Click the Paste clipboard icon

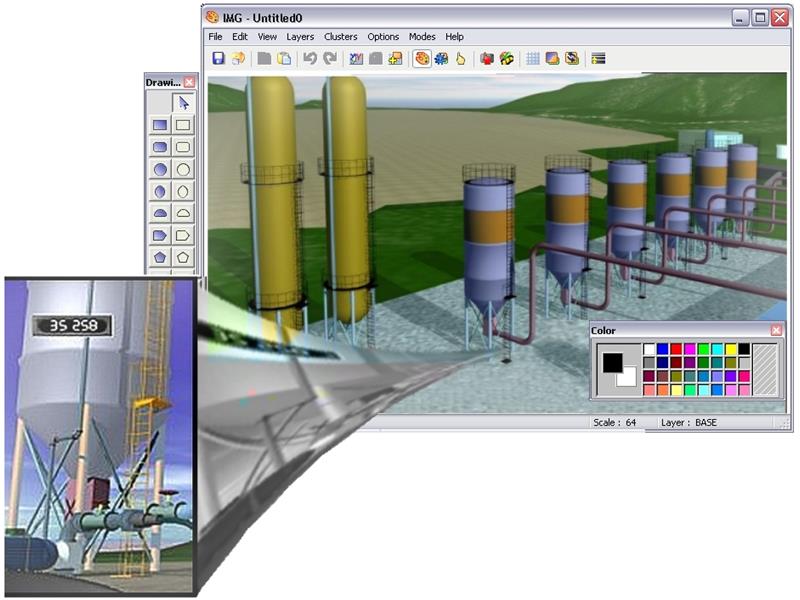(x=284, y=59)
